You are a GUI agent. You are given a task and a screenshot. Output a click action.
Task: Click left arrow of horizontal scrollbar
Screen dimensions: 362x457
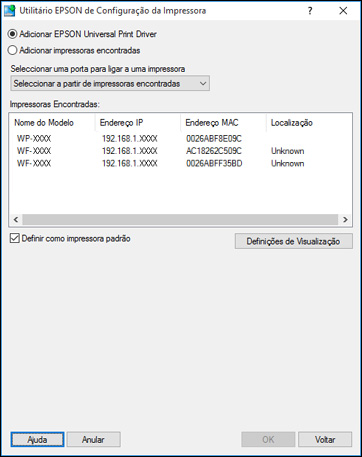(16, 219)
